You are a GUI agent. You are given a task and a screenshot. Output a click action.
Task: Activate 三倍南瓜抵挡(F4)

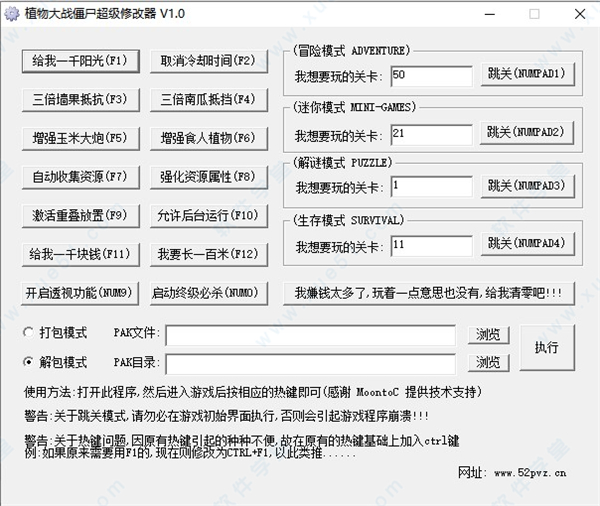209,100
